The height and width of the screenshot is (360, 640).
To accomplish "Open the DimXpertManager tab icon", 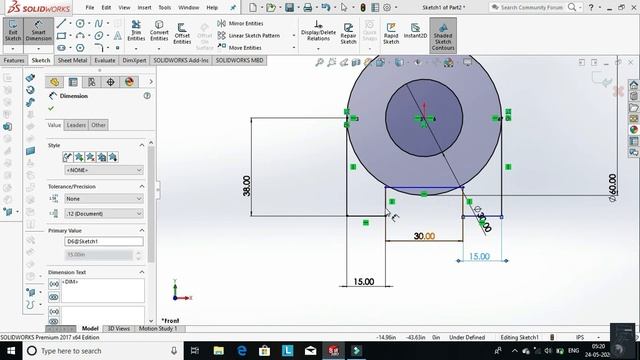I will coord(111,82).
